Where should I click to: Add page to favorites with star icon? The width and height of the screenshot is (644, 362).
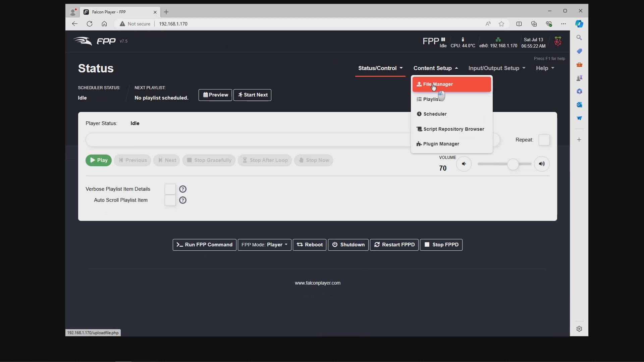point(501,24)
